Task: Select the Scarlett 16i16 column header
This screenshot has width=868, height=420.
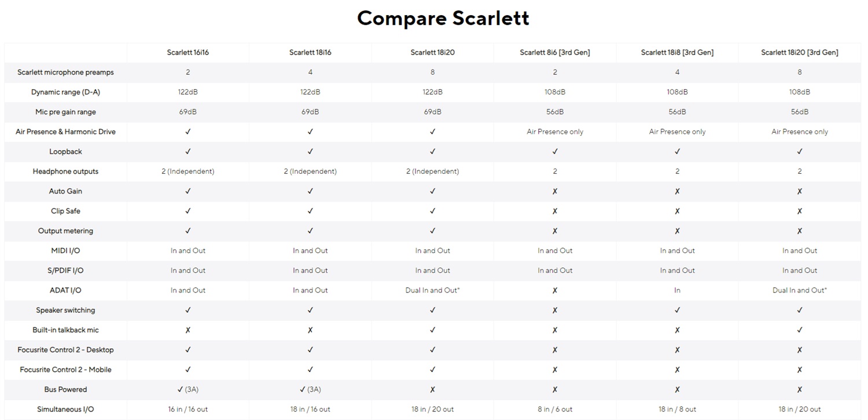Action: 188,53
